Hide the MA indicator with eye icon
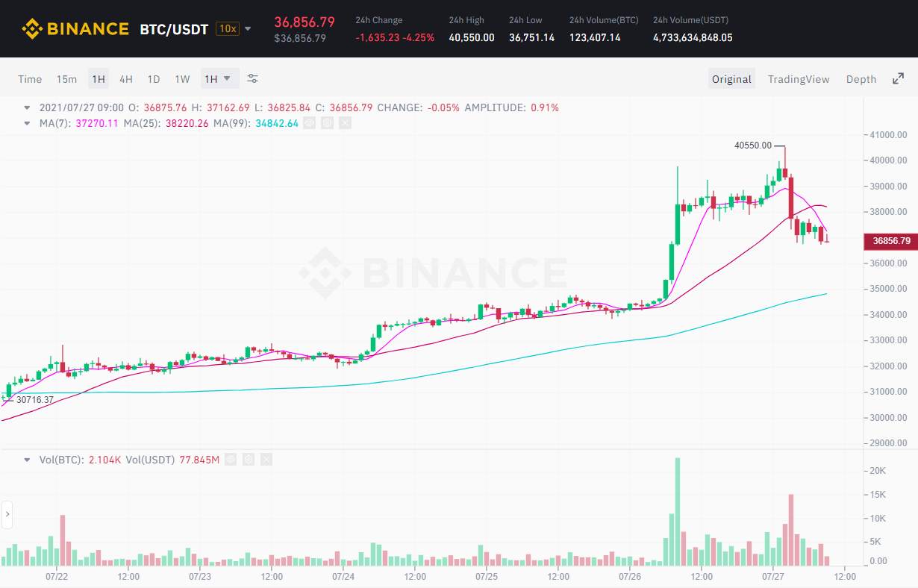Screen dimensions: 918x588 point(309,123)
